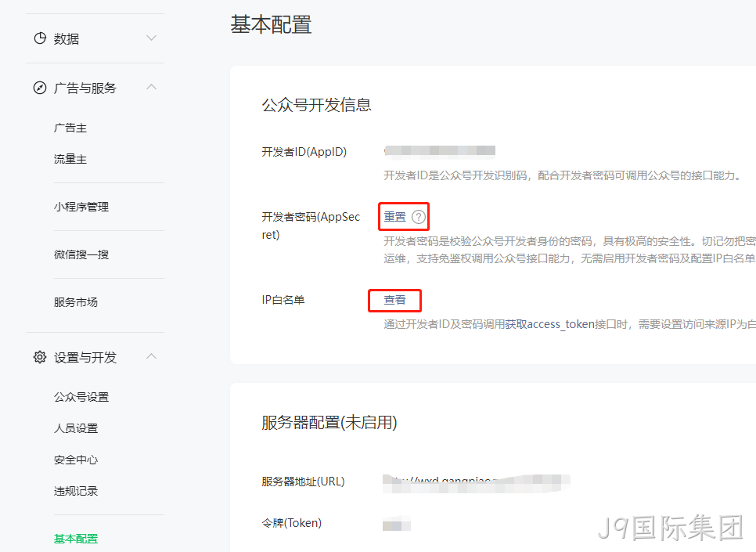Click the blurred Token value

[396, 524]
